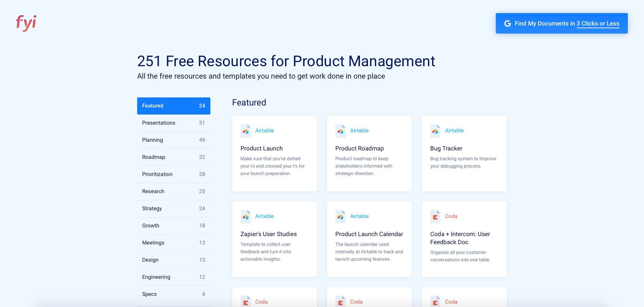Open Zapier's User Studies title link
The height and width of the screenshot is (307, 644).
point(269,234)
